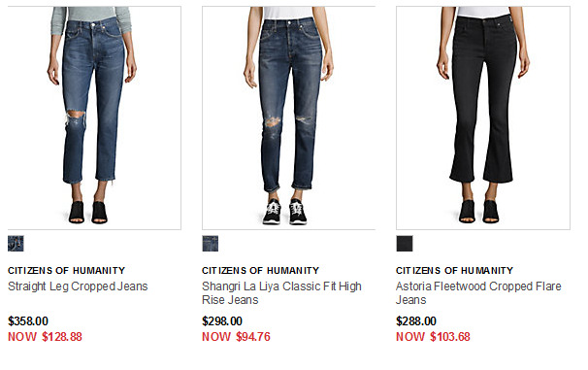Viewport: 588px width, 370px height.
Task: Click Citizens of Humanity brand above Shangri La jeans
Action: [260, 271]
